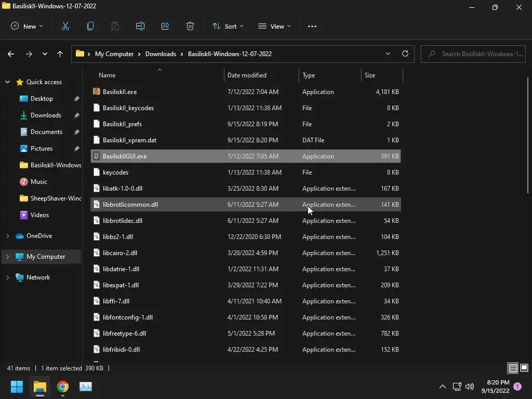Open the File Explorer taskbar icon
532x399 pixels.
39,387
